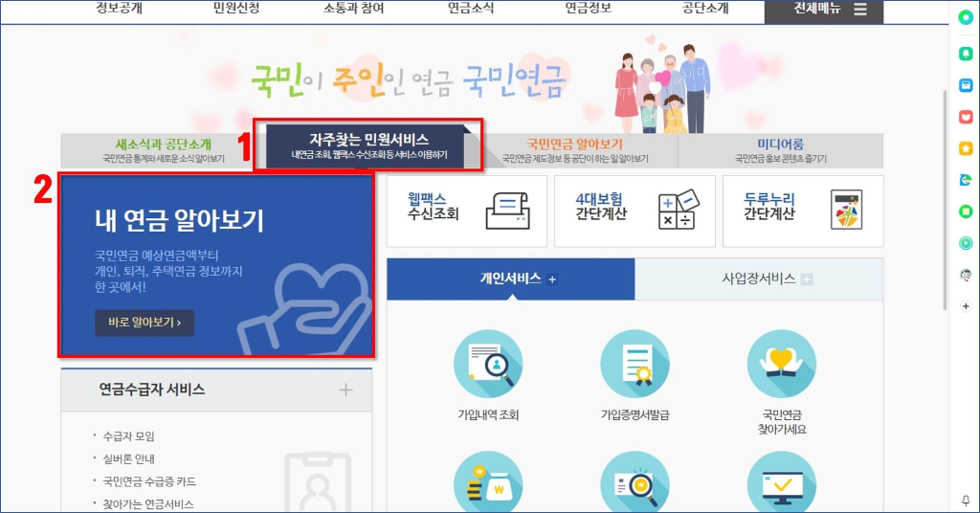The image size is (980, 513).
Task: Open the 웹팩스 수신조회 fax icon card
Action: tap(467, 212)
